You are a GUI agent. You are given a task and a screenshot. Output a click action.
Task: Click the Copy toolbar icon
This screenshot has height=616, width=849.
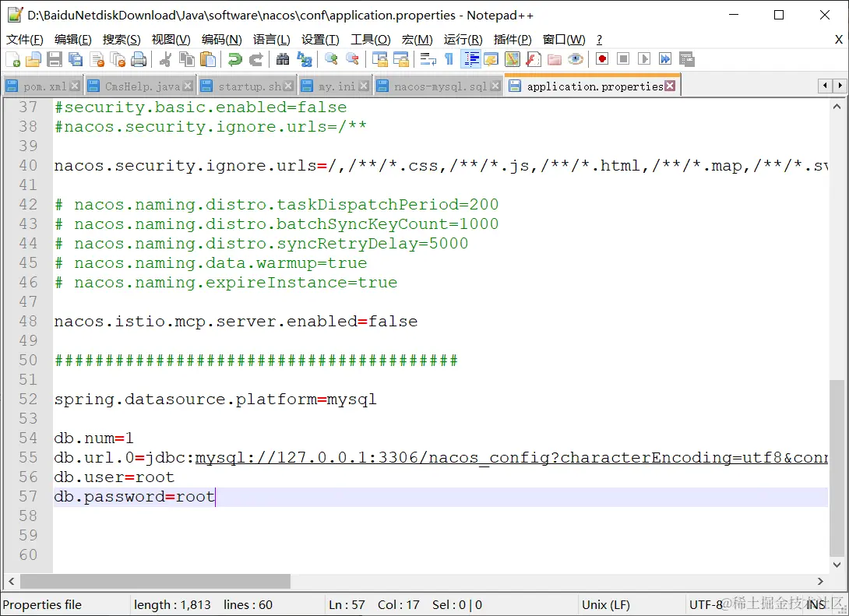pos(187,59)
